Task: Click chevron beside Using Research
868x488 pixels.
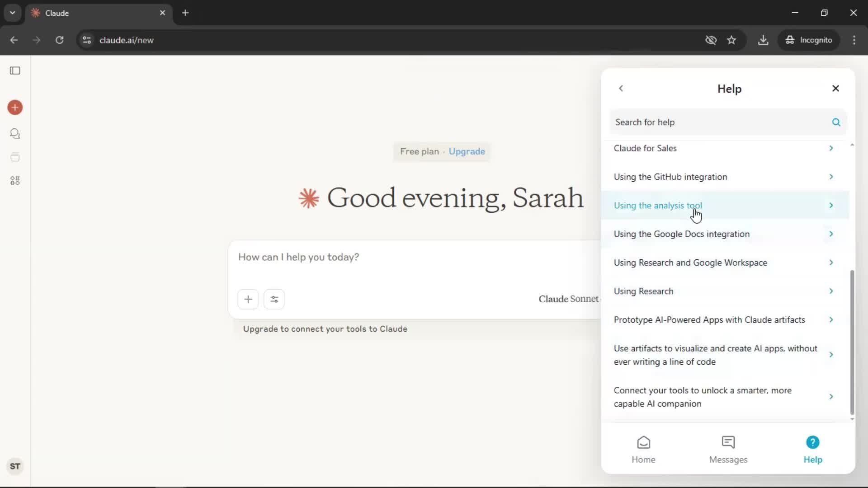Action: coord(831,291)
